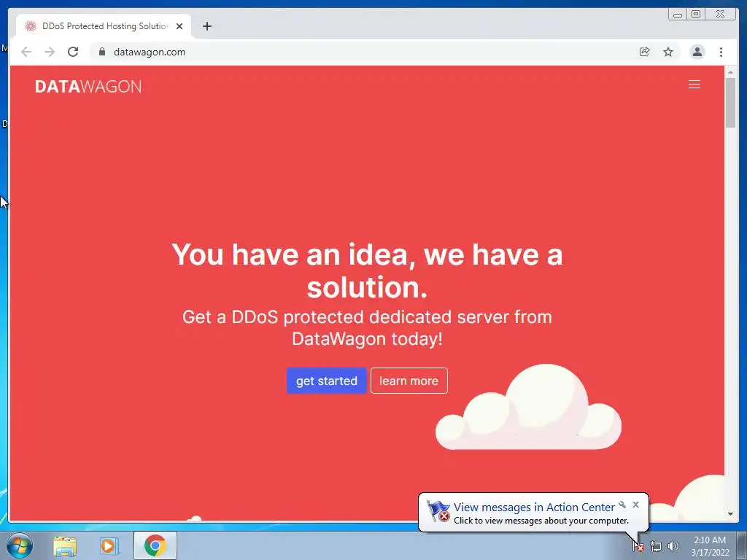Click the wrench icon in notification balloon

click(x=622, y=505)
